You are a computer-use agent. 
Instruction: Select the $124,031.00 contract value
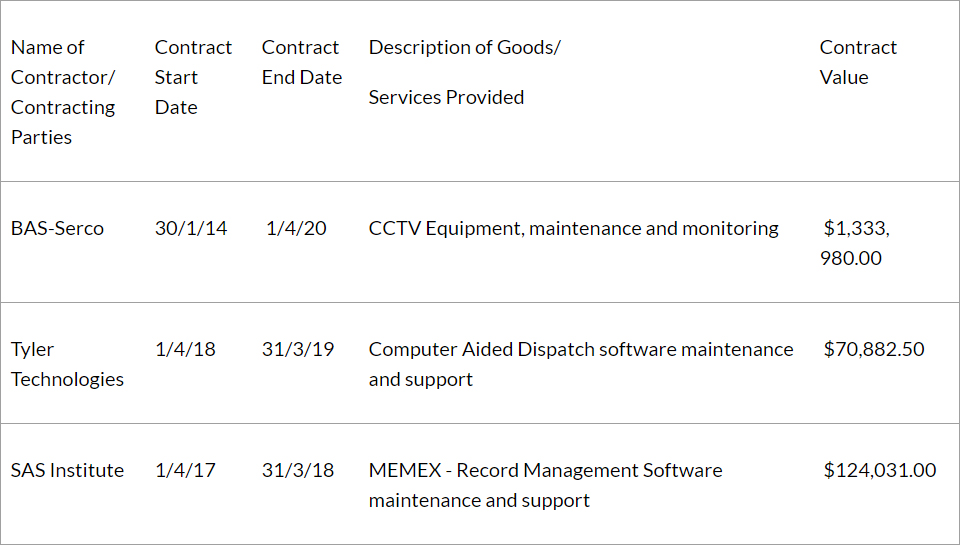coord(880,470)
